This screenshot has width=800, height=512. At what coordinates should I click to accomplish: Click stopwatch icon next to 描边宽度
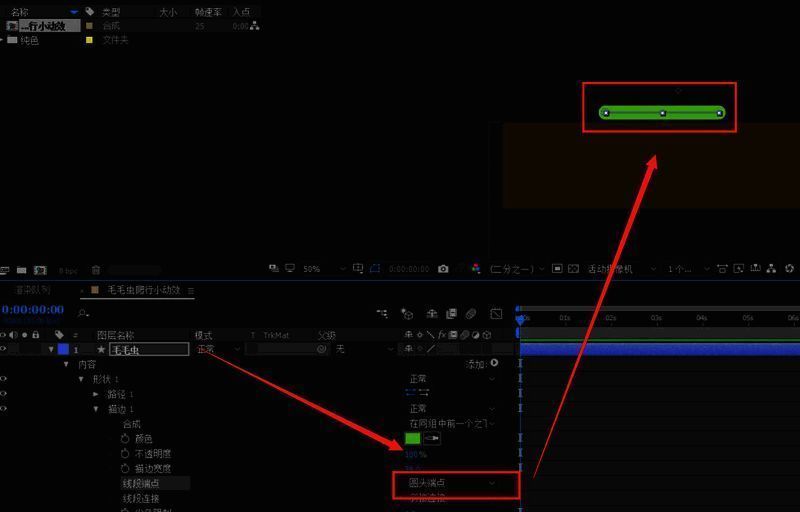[x=125, y=468]
